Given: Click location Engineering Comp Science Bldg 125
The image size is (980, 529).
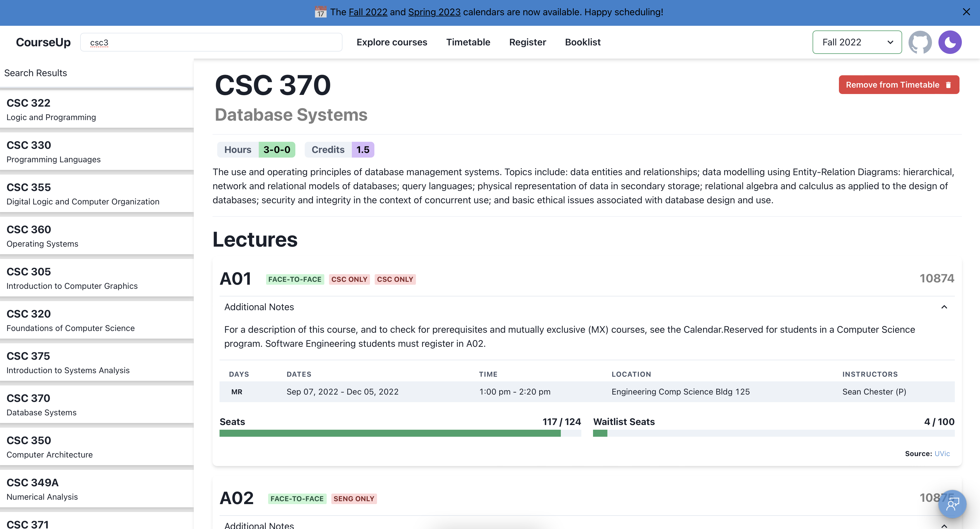Looking at the screenshot, I should click(x=680, y=392).
